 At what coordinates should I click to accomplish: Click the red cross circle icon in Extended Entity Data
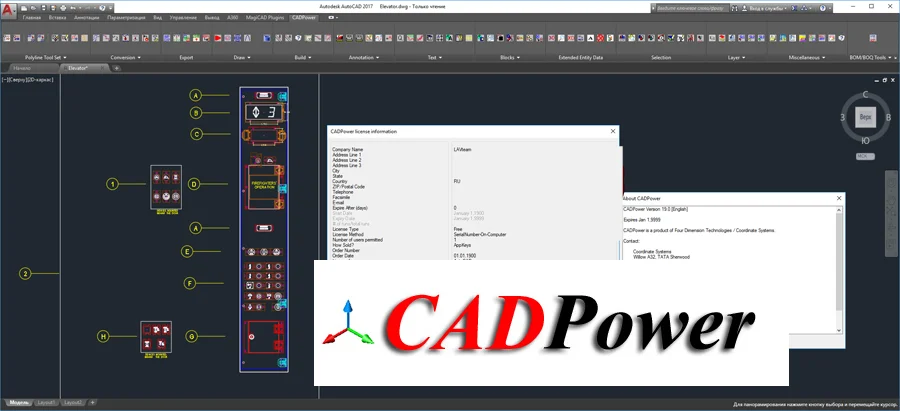point(600,38)
